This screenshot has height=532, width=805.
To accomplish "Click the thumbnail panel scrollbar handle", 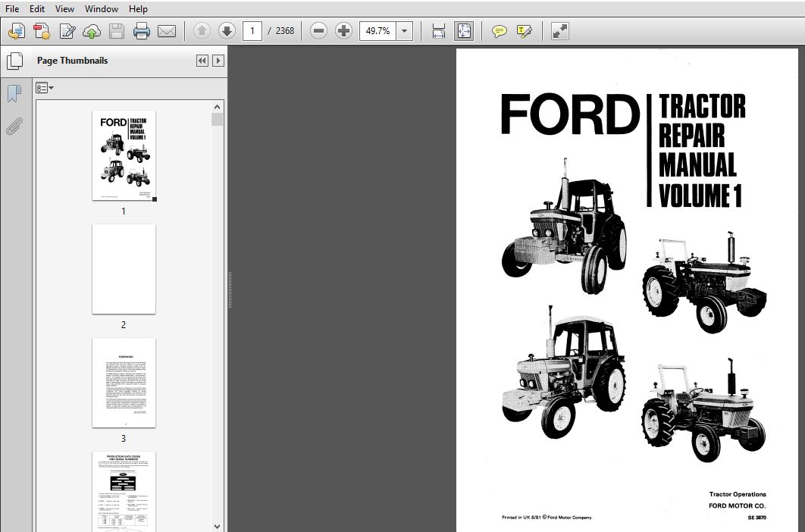I will pyautogui.click(x=217, y=119).
